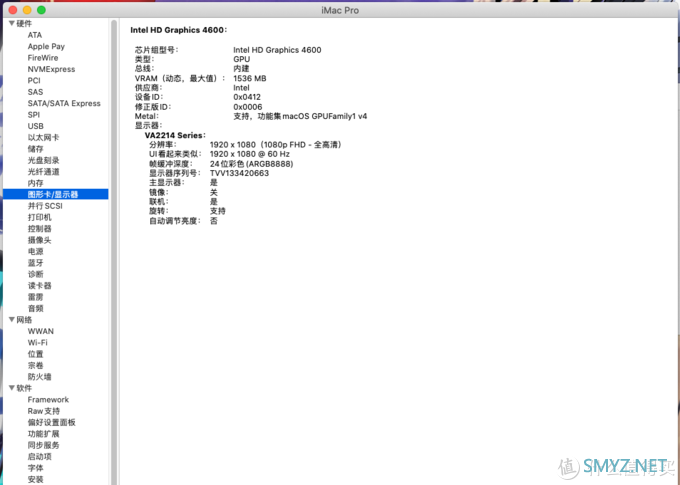This screenshot has height=485, width=680.
Task: Select 读卡器 in the sidebar
Action: 39,285
